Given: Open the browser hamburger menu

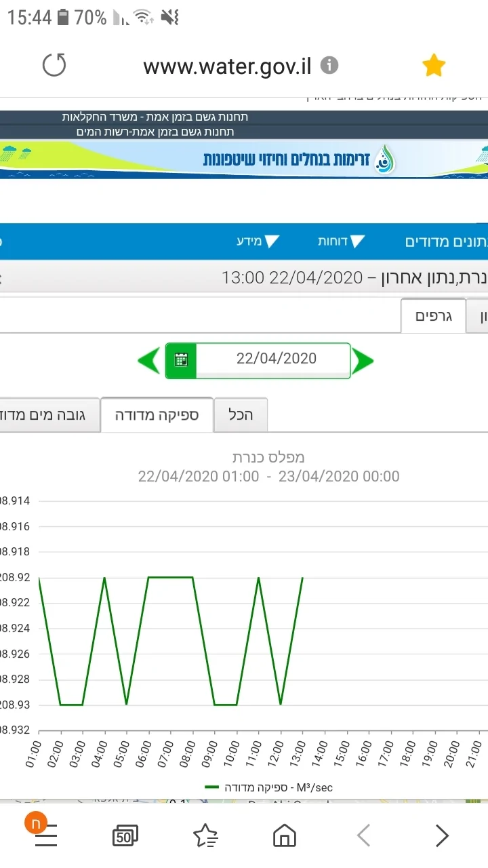Looking at the screenshot, I should [45, 836].
